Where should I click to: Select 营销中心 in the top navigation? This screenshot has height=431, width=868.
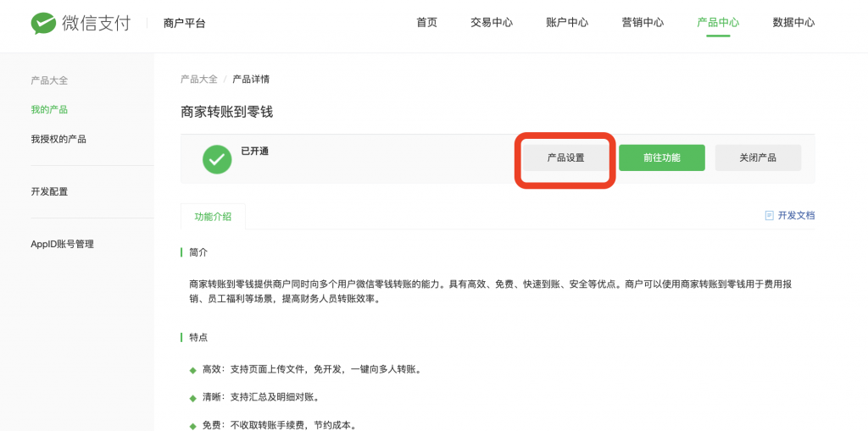[x=643, y=23]
